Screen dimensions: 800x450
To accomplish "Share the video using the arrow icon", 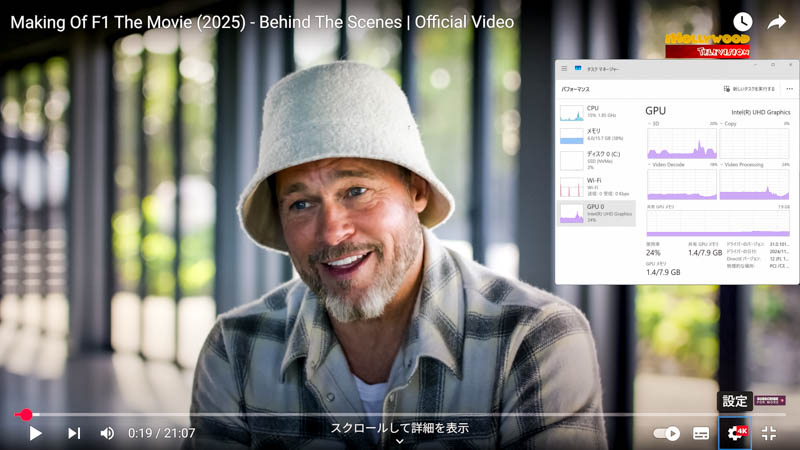I will [x=777, y=22].
